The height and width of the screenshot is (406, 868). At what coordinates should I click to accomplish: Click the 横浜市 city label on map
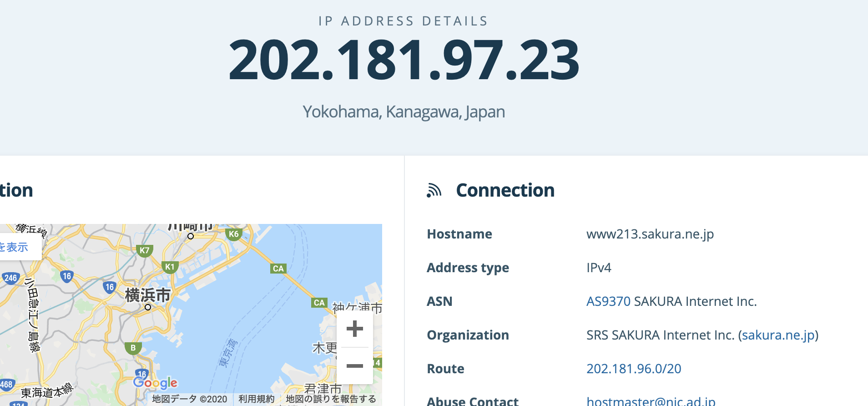coord(147,295)
